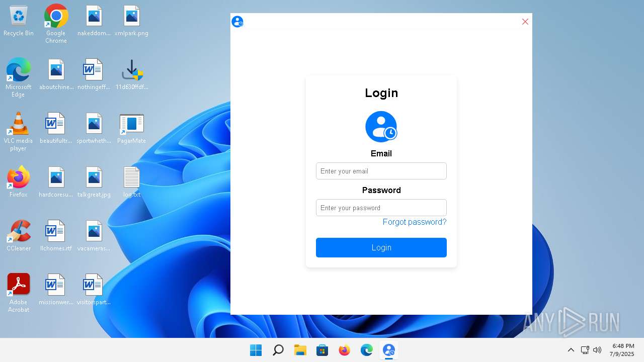The width and height of the screenshot is (644, 362).
Task: Select the missionwer Word document icon
Action: 56,290
